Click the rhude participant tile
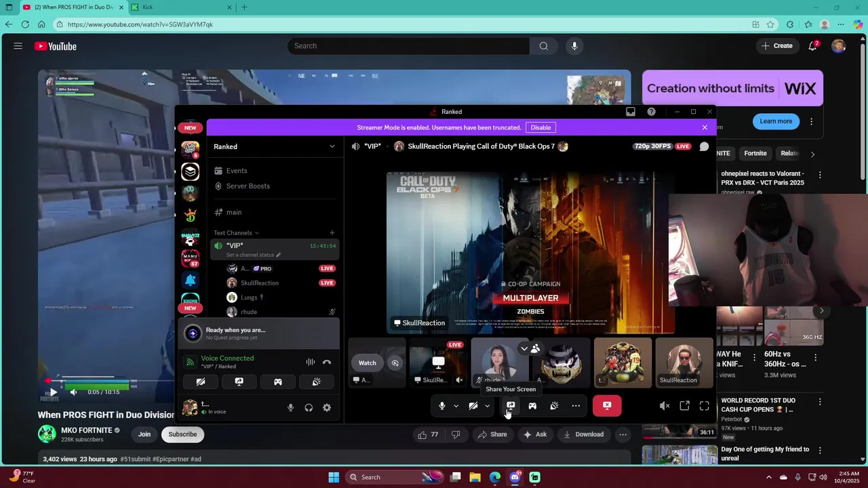868x488 pixels. (500, 363)
